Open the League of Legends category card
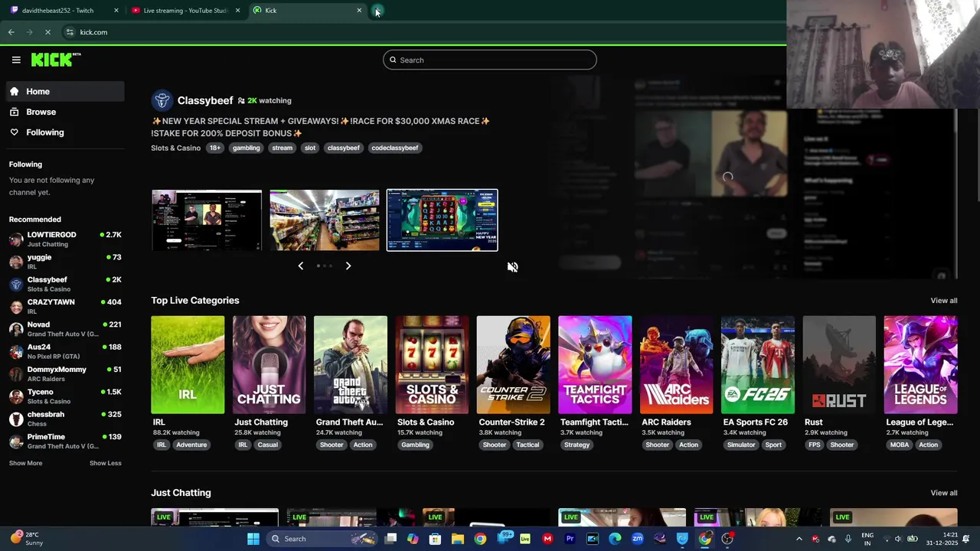 (x=920, y=365)
